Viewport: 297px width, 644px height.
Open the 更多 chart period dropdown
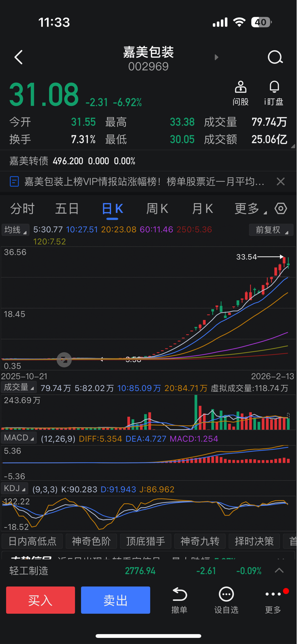tap(250, 209)
